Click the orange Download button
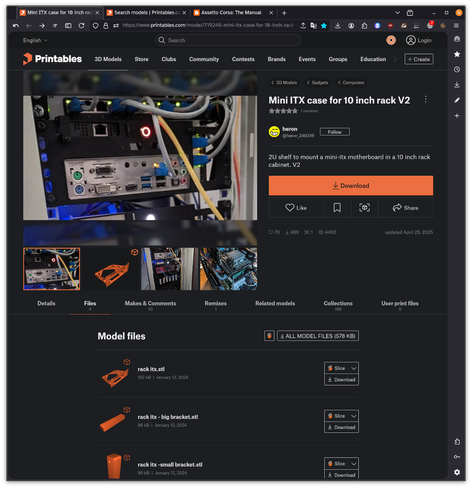The image size is (472, 488). (x=351, y=185)
